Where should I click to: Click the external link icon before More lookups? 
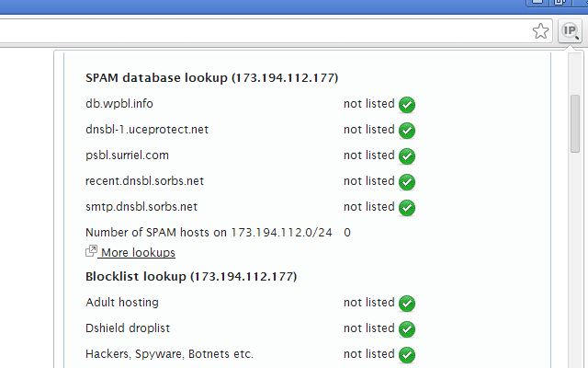coord(91,252)
